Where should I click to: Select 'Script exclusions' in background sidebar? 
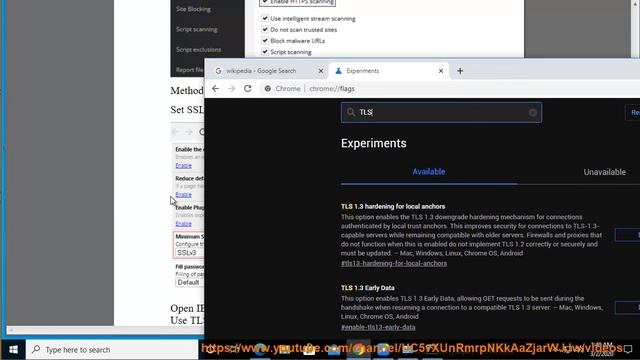198,49
